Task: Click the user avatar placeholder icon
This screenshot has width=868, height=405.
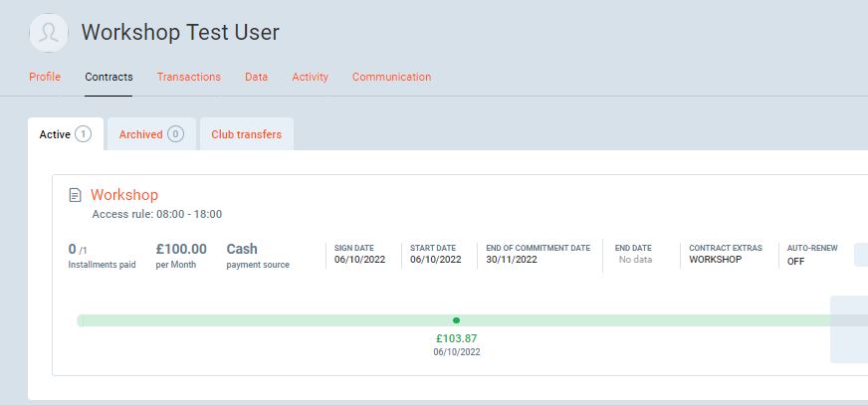Action: pos(49,33)
